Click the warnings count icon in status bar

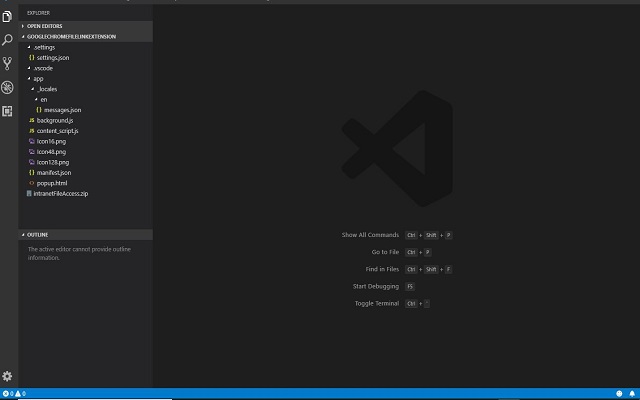[20, 393]
